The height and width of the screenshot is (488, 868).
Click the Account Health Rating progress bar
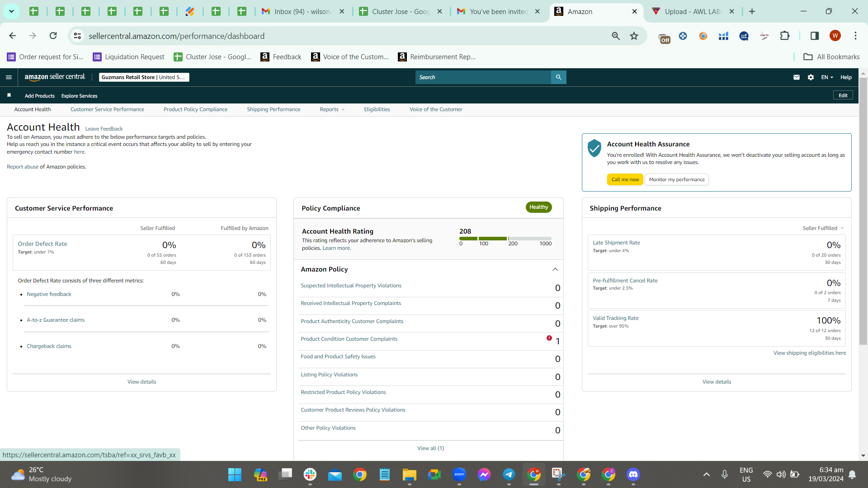505,238
